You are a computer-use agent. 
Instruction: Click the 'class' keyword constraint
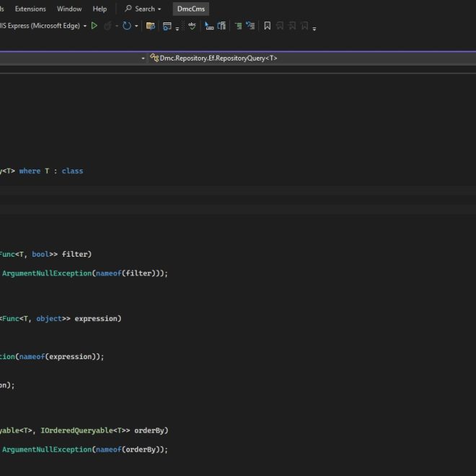tap(72, 171)
